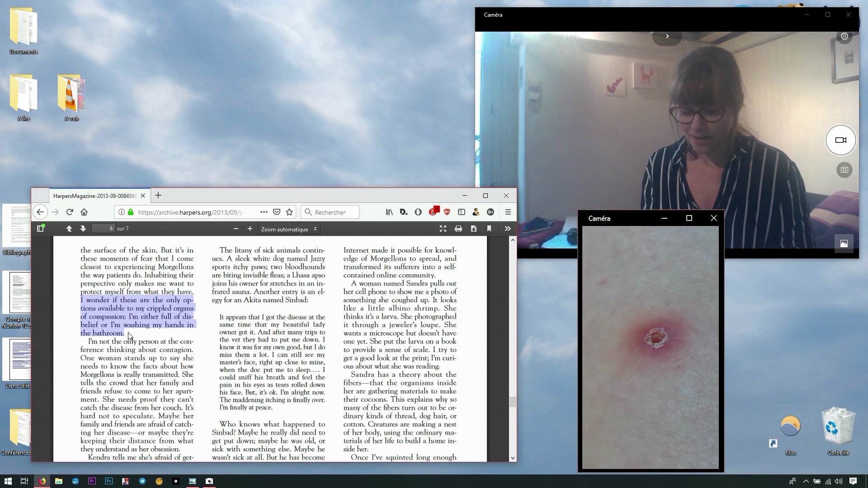868x488 pixels.
Task: Download the PDF file
Action: tap(474, 229)
